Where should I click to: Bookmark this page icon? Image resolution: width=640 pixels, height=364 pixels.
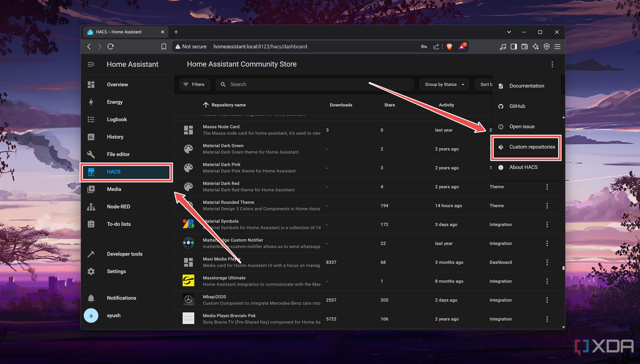click(x=164, y=47)
